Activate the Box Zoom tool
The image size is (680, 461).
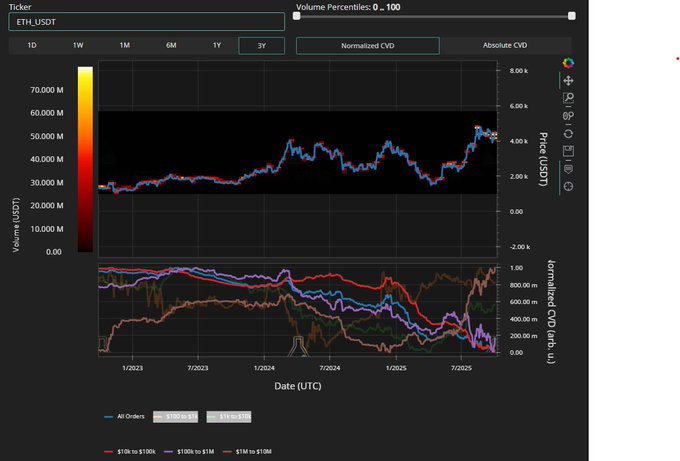(568, 98)
